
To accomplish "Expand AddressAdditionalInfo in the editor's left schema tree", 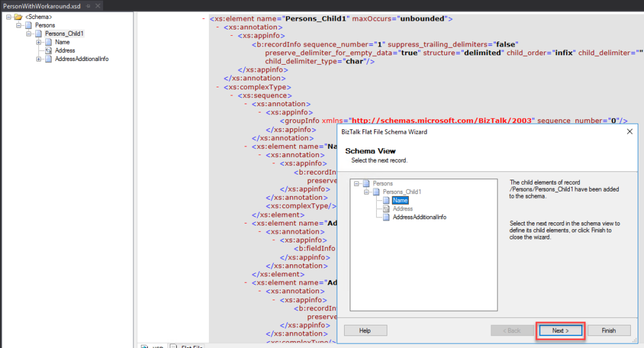I will (x=38, y=58).
